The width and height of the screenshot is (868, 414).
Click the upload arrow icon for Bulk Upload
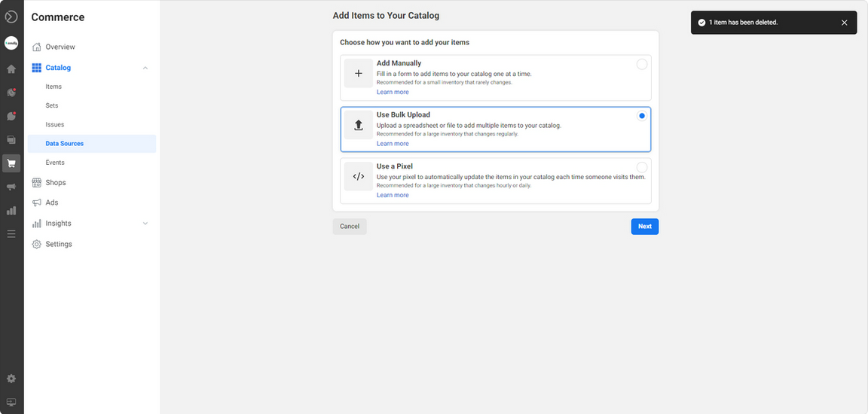pyautogui.click(x=358, y=125)
